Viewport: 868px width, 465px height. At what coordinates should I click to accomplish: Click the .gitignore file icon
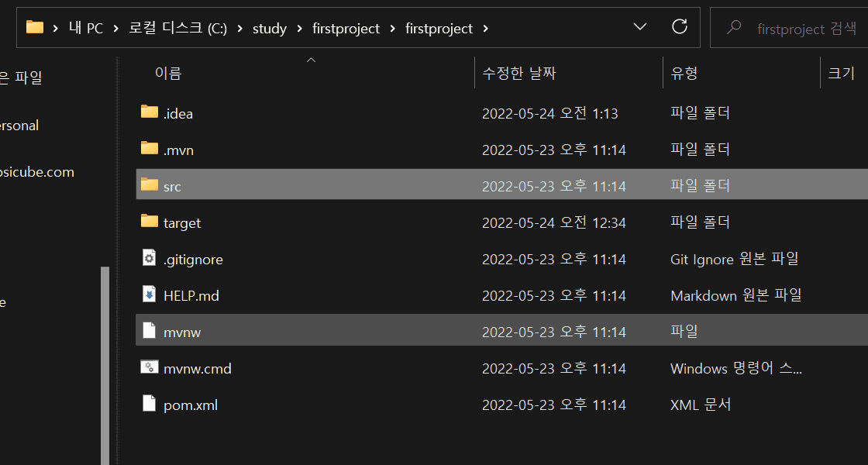pyautogui.click(x=150, y=258)
